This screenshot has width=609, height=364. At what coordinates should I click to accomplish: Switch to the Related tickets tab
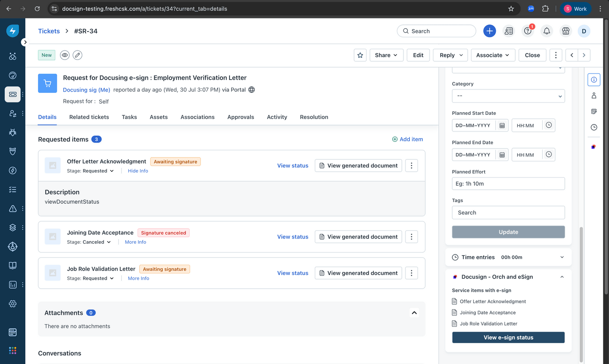89,117
